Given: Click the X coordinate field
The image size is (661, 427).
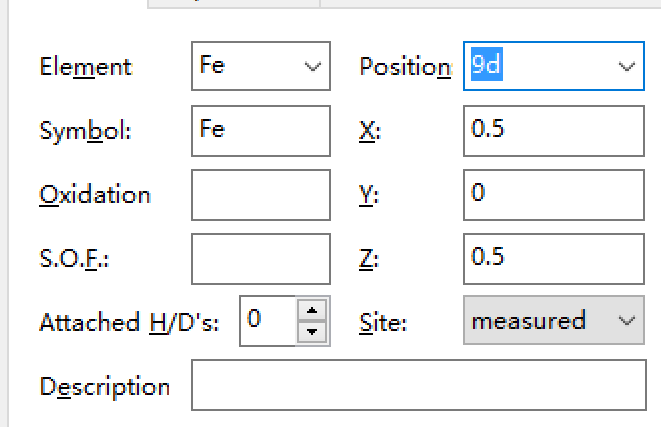Looking at the screenshot, I should coord(553,131).
